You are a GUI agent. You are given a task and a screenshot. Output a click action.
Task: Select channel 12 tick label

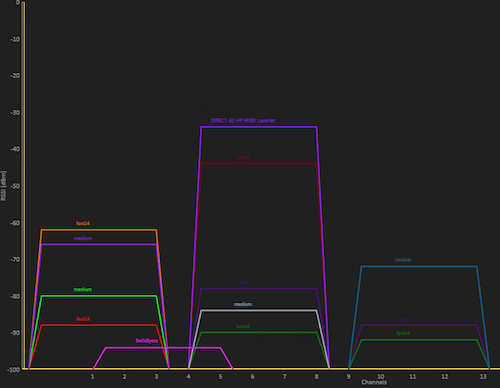(444, 377)
